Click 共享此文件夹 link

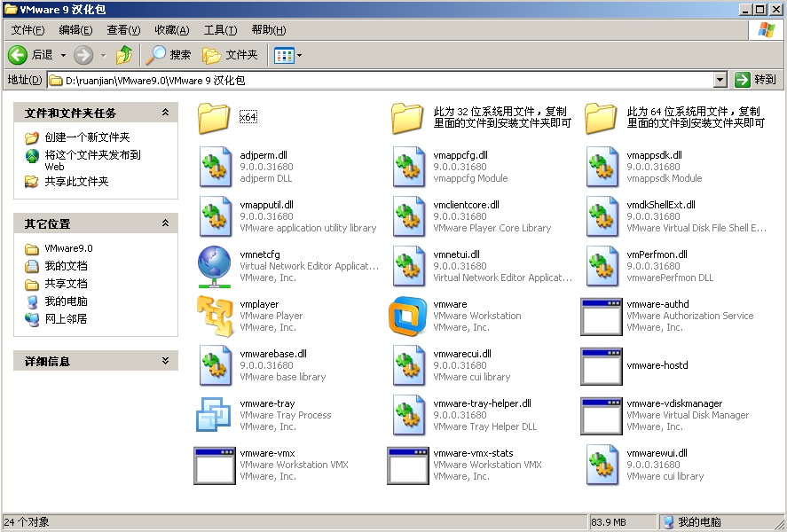(76, 181)
